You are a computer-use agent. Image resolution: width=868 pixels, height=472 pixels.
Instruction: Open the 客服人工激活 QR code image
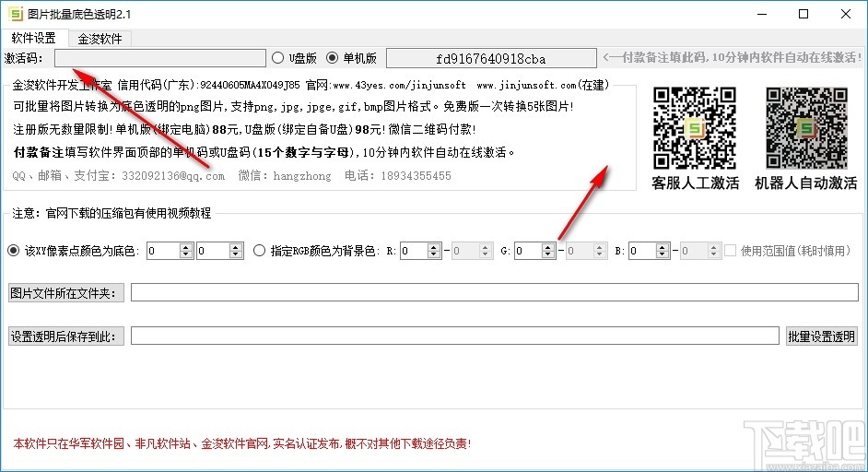tap(694, 128)
